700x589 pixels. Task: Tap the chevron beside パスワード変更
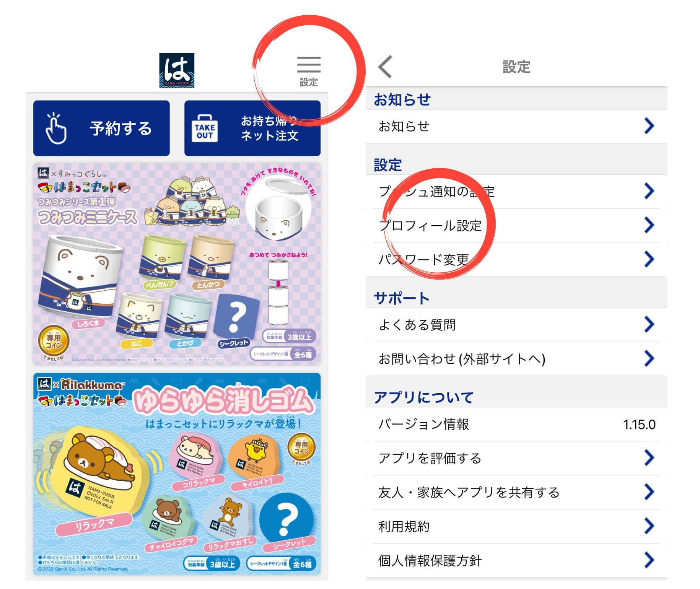649,259
